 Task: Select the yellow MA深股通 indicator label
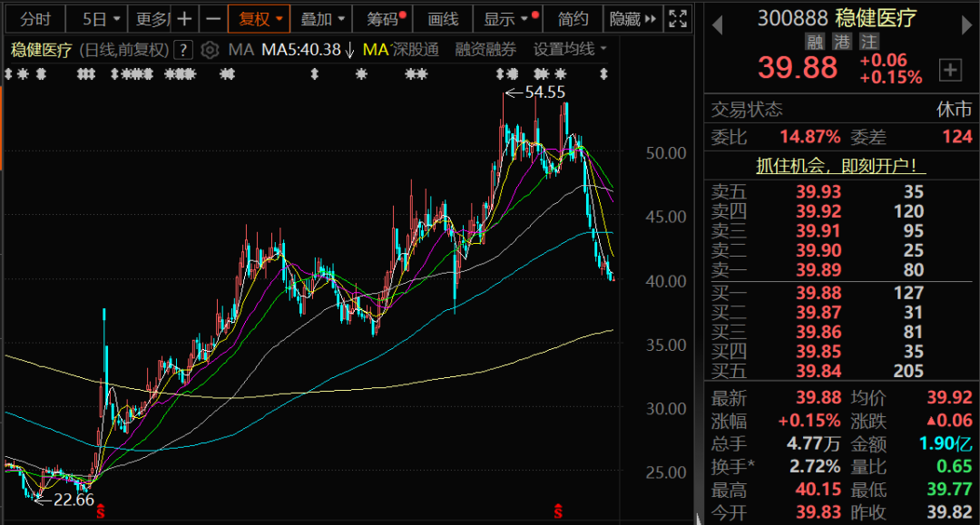(401, 49)
